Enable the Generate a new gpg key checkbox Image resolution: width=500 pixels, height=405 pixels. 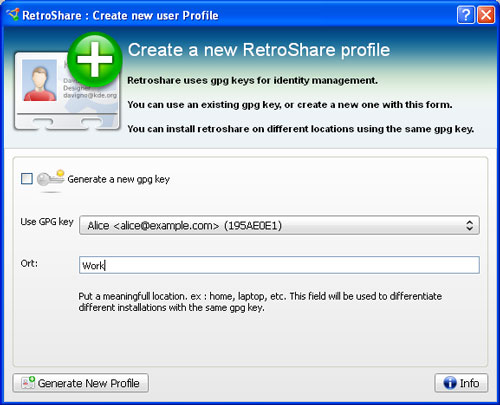point(27,179)
